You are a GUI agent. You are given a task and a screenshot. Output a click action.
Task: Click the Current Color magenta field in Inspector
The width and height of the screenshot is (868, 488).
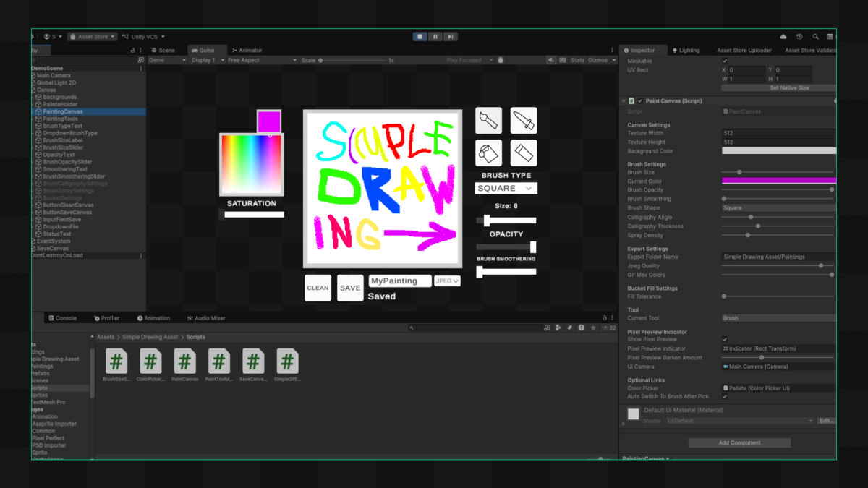[x=779, y=181]
